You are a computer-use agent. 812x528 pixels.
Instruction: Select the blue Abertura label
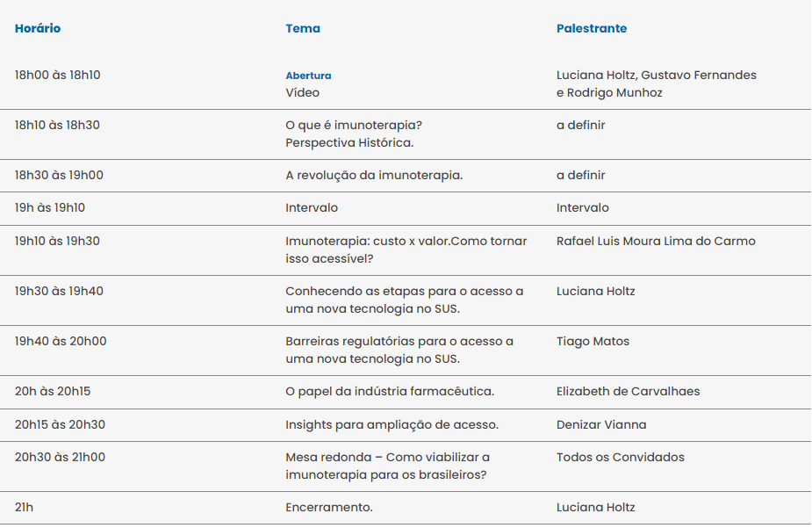(308, 76)
